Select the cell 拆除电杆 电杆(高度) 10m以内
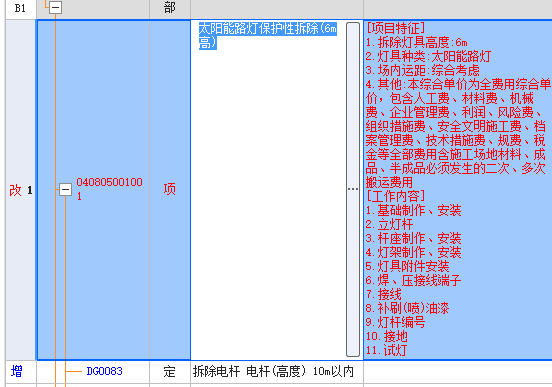The height and width of the screenshot is (387, 552). (277, 372)
